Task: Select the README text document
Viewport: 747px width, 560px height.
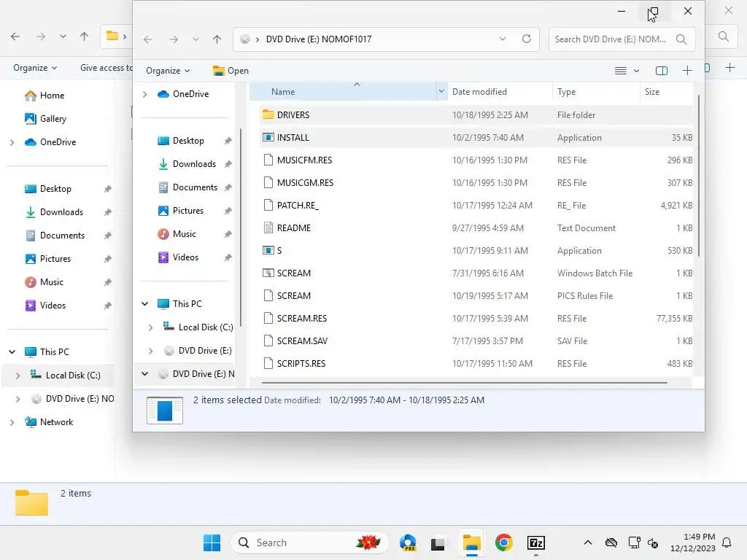Action: 476,228
